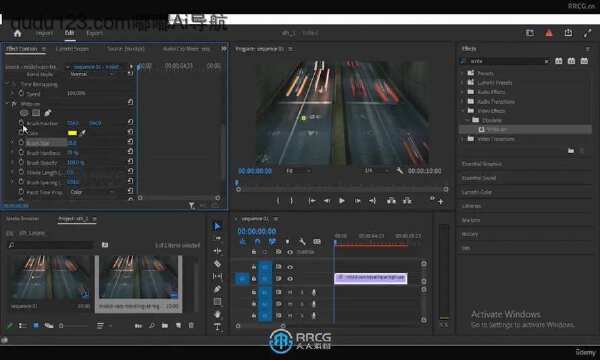Play the program monitor preview

click(342, 201)
